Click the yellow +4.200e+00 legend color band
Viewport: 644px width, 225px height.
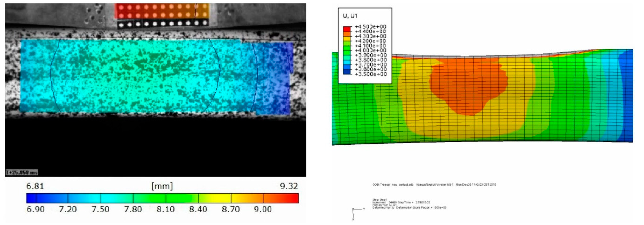[347, 38]
